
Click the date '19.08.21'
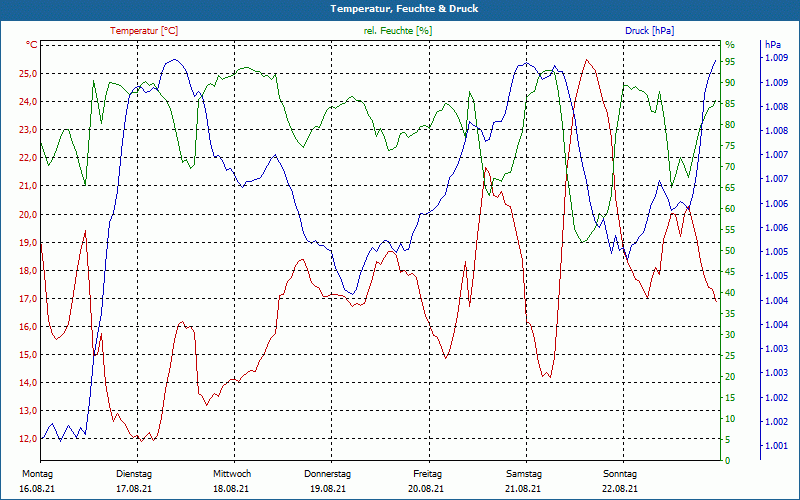tap(328, 489)
